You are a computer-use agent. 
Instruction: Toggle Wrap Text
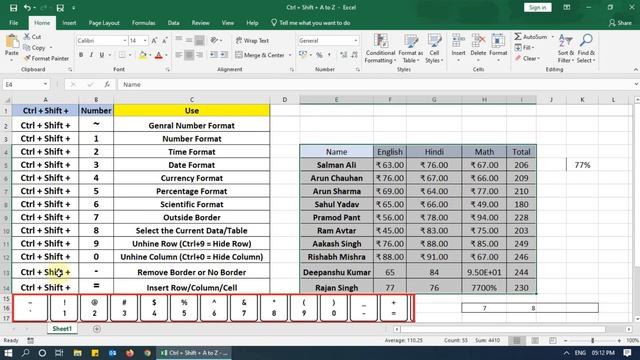(x=252, y=40)
